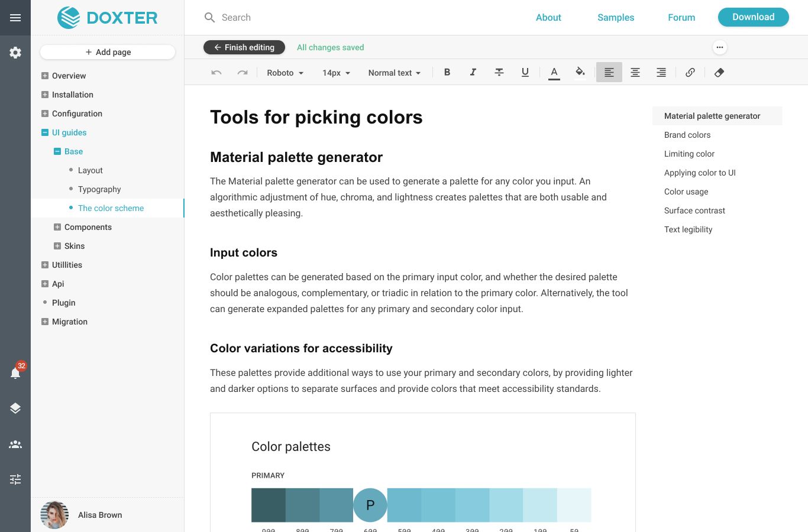Click the Download button
Image resolution: width=808 pixels, height=532 pixels.
tap(753, 17)
